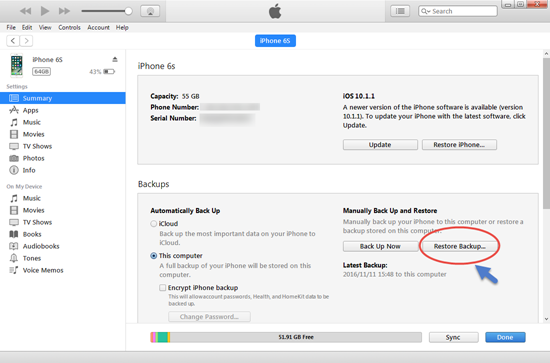This screenshot has width=550, height=363.
Task: Click the Info icon in the sidebar
Action: tap(14, 170)
